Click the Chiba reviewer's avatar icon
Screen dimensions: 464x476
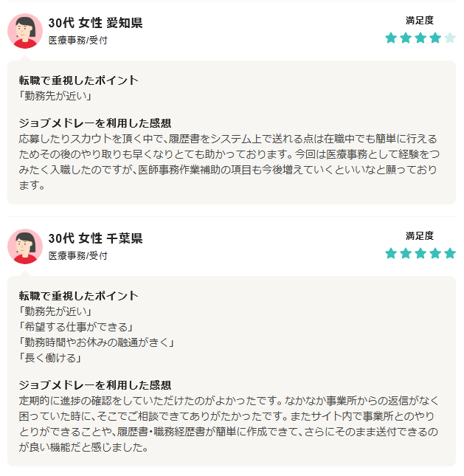click(25, 246)
